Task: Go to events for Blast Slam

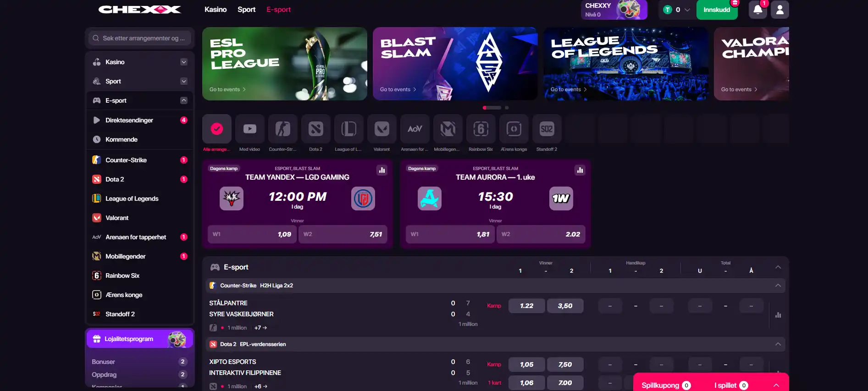Action: (x=398, y=89)
